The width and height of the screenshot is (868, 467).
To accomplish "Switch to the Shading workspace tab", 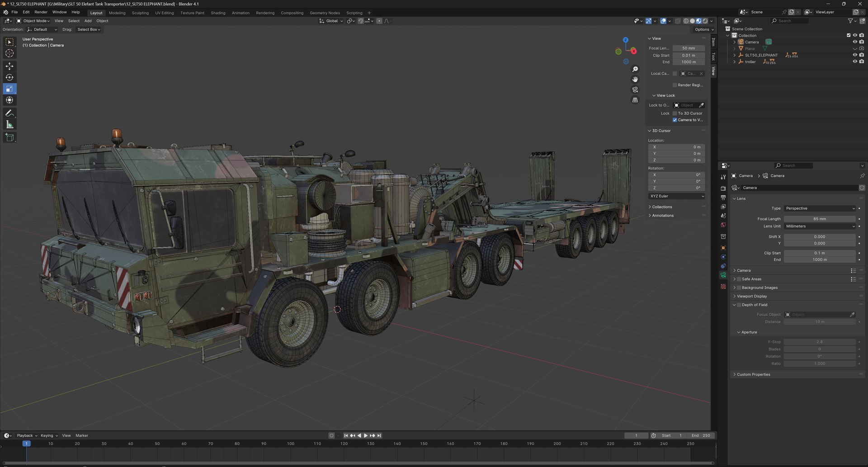I will [x=218, y=13].
